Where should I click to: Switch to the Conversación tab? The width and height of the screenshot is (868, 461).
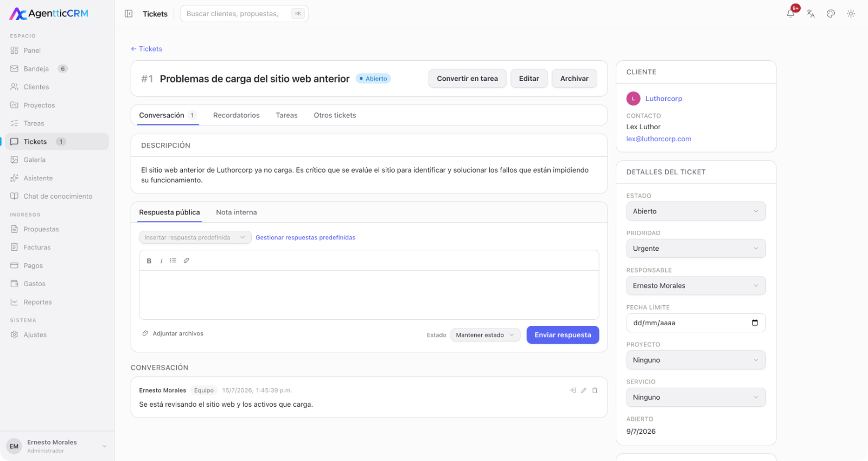tap(168, 115)
